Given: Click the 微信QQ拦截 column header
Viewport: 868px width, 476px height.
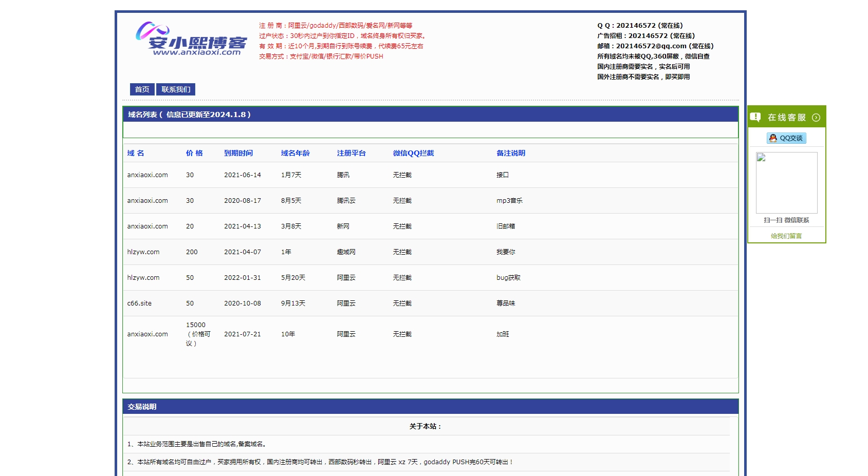Looking at the screenshot, I should tap(414, 153).
